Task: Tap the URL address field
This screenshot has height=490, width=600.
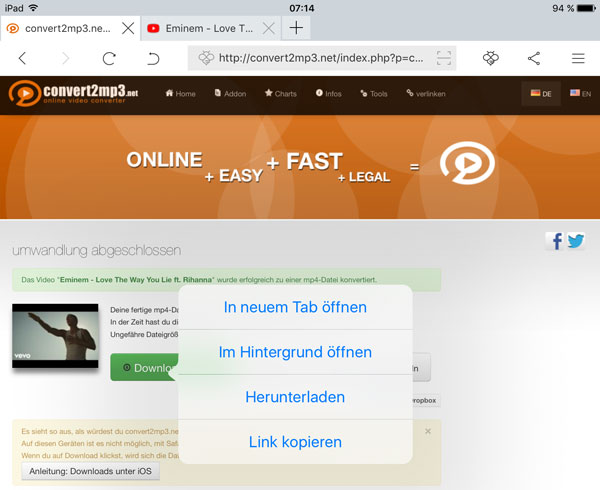Action: click(x=322, y=58)
